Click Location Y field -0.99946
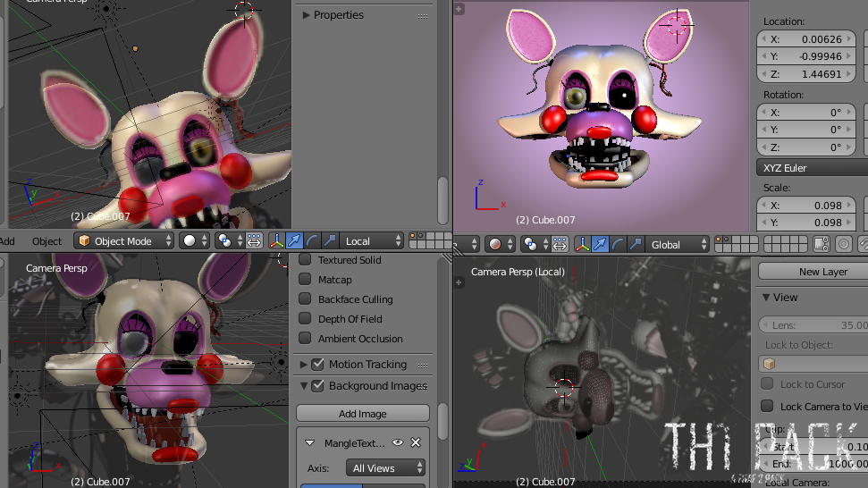The height and width of the screenshot is (488, 868). coord(806,56)
